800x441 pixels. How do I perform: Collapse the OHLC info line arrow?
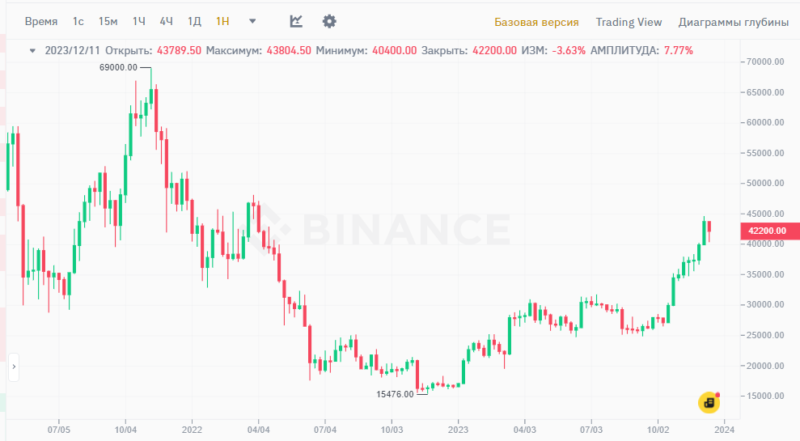coord(32,50)
